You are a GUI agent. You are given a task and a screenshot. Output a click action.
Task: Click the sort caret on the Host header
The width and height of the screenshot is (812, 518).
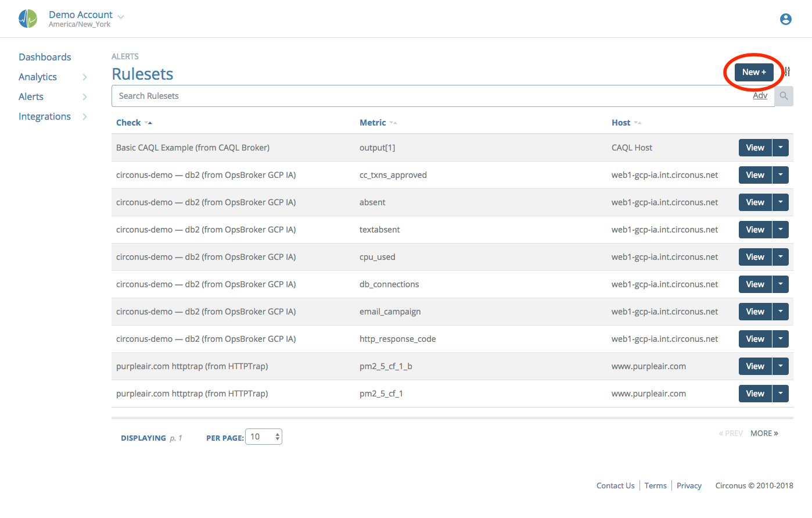coord(639,122)
